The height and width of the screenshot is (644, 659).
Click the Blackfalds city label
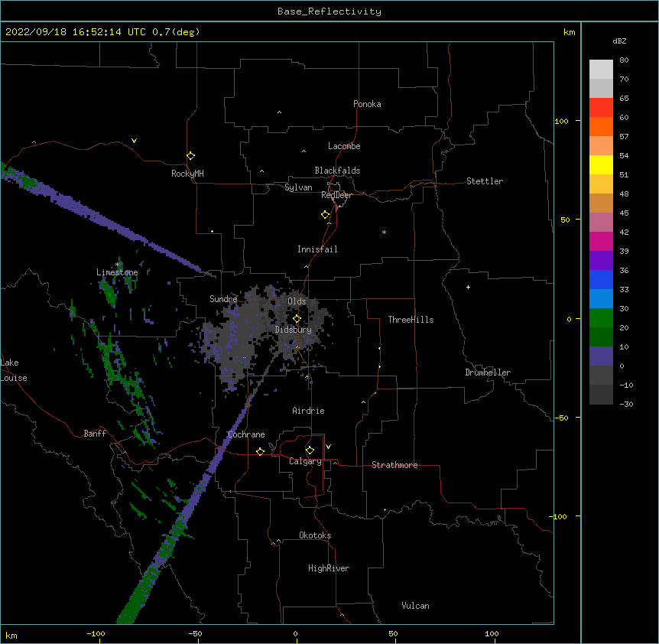click(x=337, y=171)
